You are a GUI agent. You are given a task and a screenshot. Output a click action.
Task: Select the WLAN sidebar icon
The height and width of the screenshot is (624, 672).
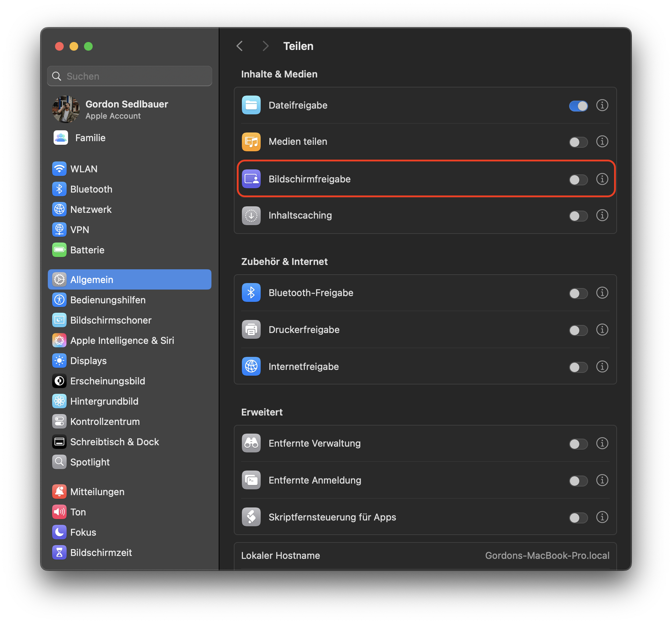[59, 168]
